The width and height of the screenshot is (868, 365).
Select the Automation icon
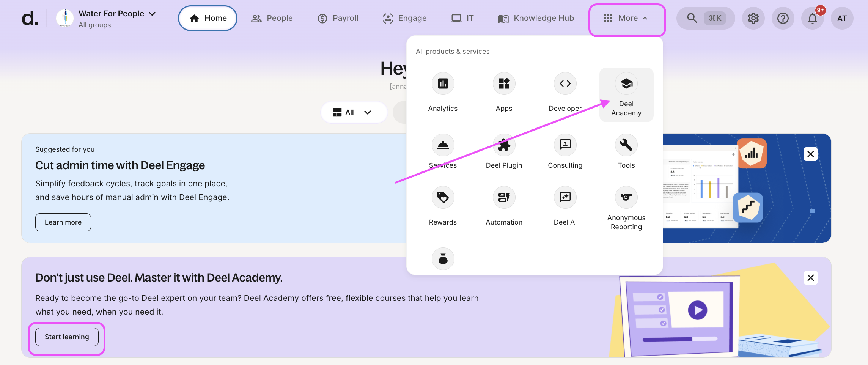504,198
